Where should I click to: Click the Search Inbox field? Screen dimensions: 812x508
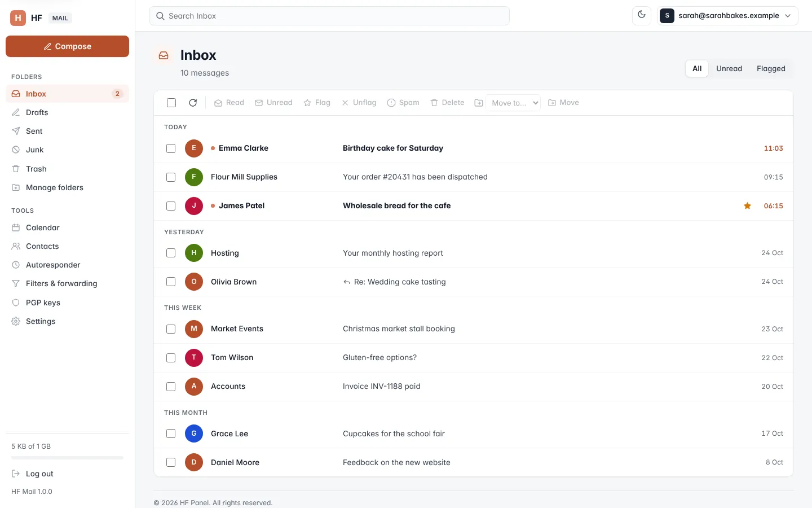[x=329, y=16]
